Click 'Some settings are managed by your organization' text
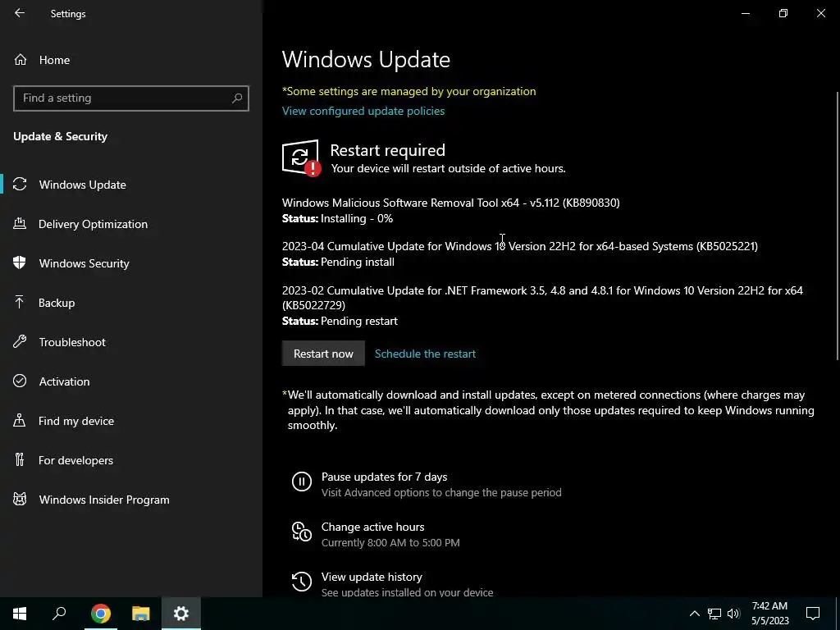The width and height of the screenshot is (840, 630). (x=409, y=91)
